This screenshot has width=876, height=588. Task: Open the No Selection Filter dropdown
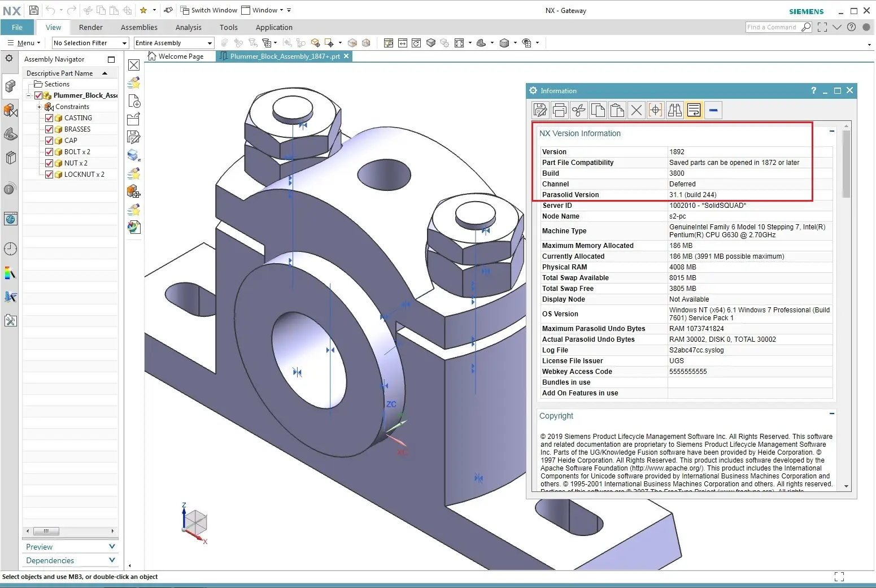pos(125,42)
